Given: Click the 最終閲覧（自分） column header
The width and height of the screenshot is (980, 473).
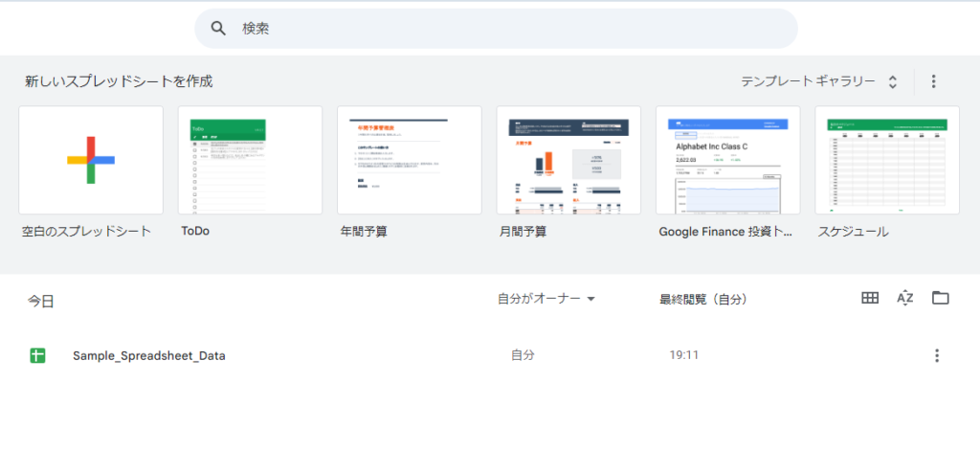Looking at the screenshot, I should point(703,299).
